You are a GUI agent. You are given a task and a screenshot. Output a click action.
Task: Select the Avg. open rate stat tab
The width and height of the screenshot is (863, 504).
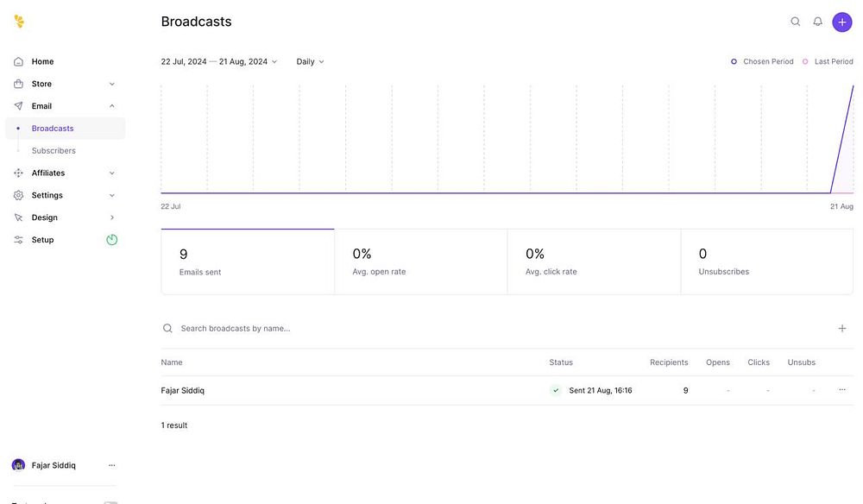point(420,261)
